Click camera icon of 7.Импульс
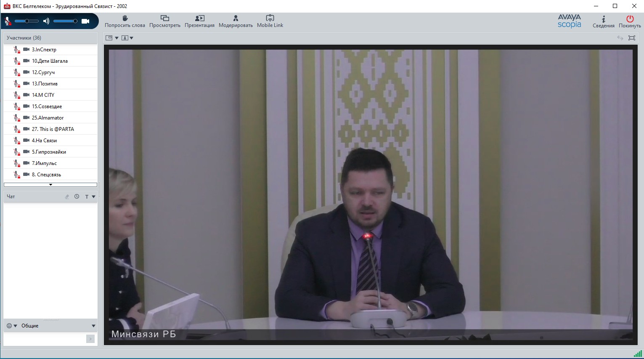Screen dimensions: 644x359 coord(26,163)
